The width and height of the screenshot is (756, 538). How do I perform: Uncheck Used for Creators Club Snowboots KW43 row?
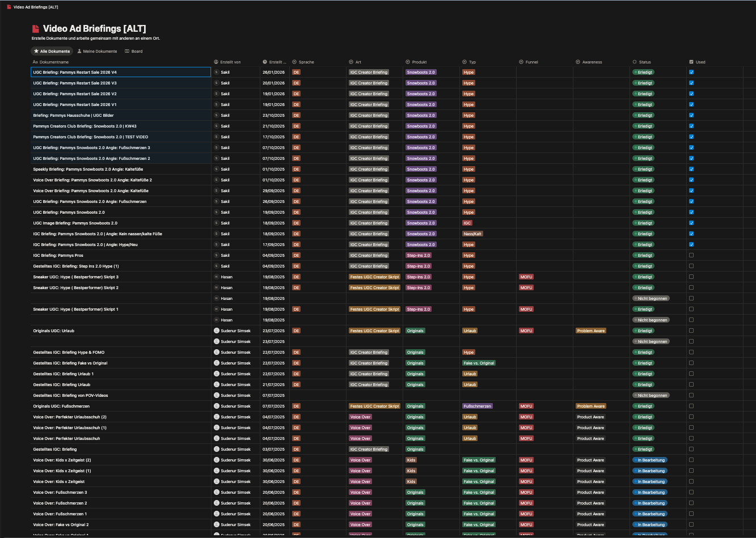click(x=691, y=126)
